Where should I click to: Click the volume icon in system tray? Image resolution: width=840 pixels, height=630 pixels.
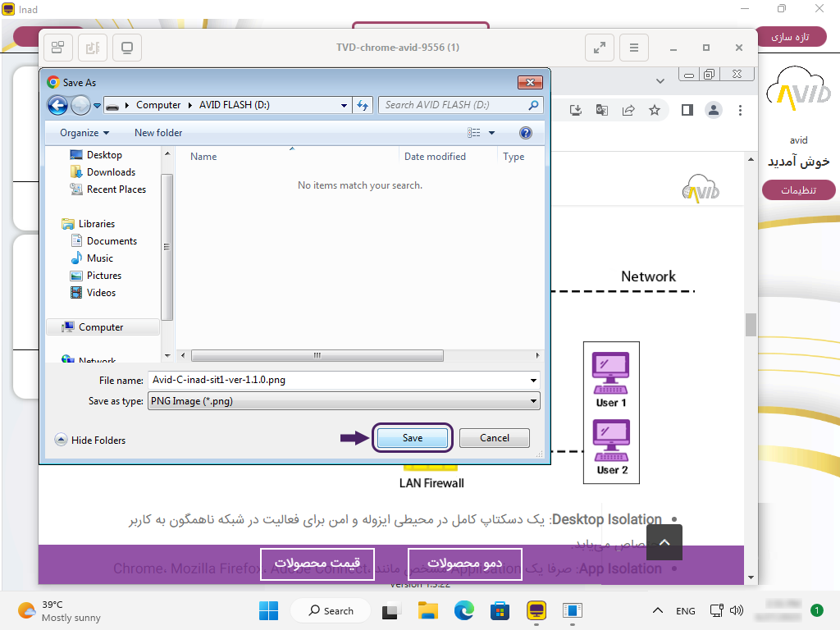point(737,610)
